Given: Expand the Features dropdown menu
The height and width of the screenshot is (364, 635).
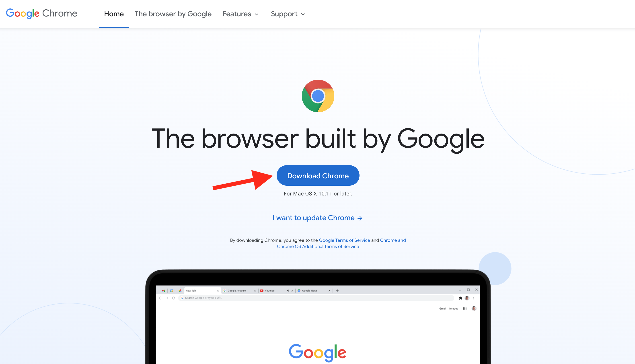Looking at the screenshot, I should 240,14.
